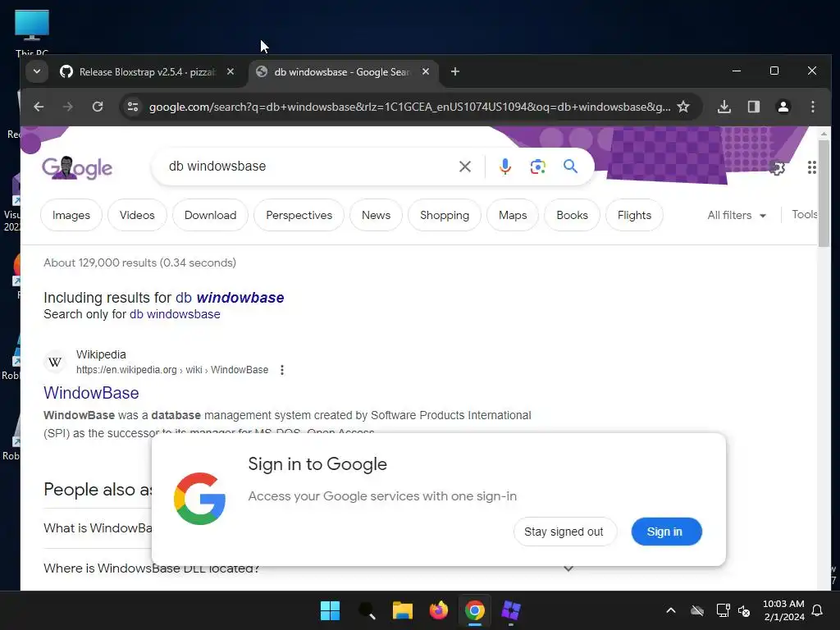The image size is (840, 630).
Task: Filter results by Books
Action: (x=572, y=215)
